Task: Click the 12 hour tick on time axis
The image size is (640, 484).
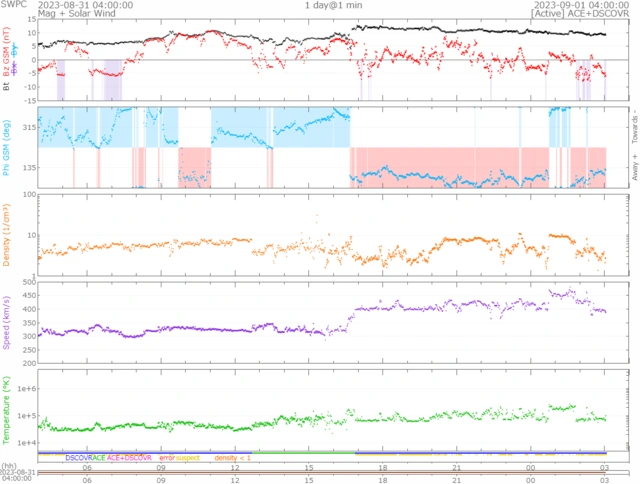Action: [x=234, y=468]
